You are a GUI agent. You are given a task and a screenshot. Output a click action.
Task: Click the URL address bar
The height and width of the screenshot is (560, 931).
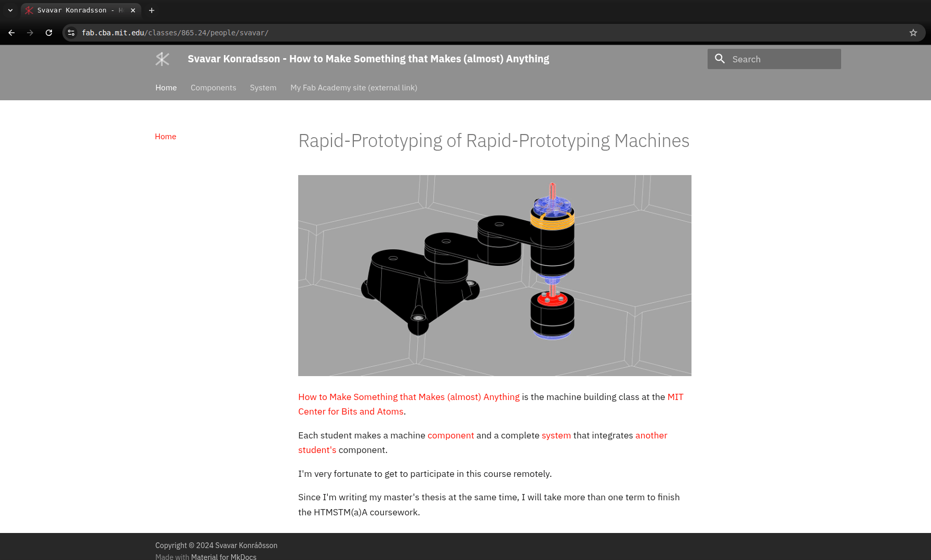pyautogui.click(x=468, y=33)
